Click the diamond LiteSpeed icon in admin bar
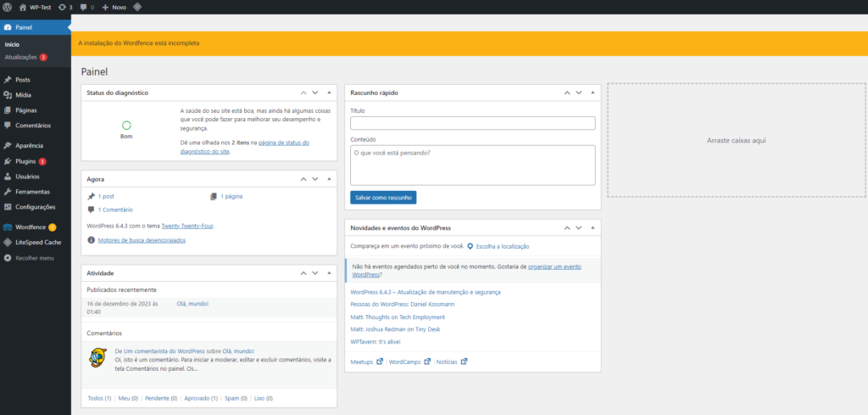Viewport: 868px width, 415px height. pos(137,7)
